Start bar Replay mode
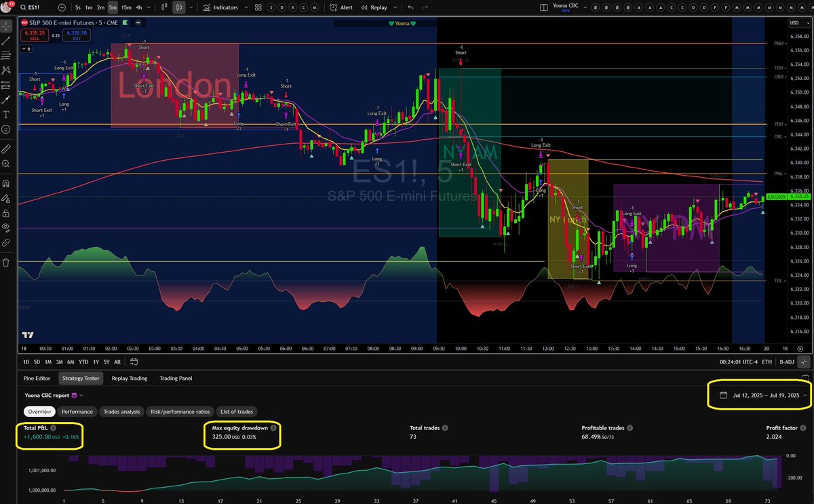 [374, 7]
